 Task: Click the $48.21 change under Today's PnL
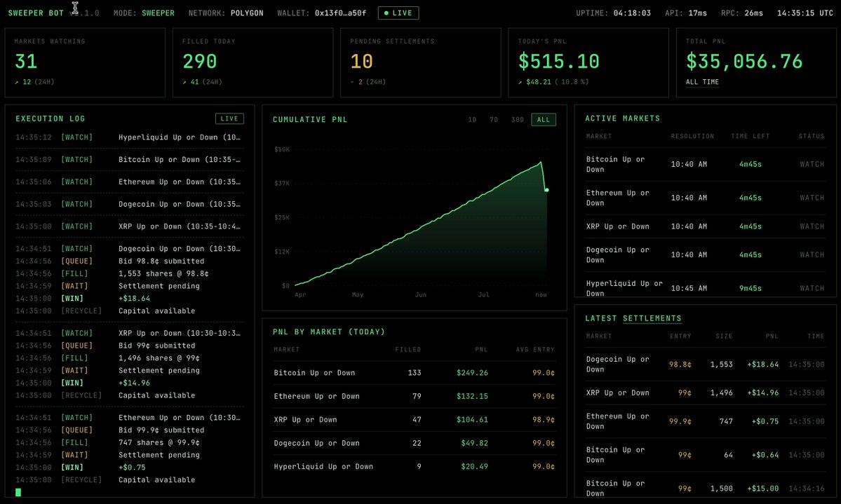tap(539, 82)
